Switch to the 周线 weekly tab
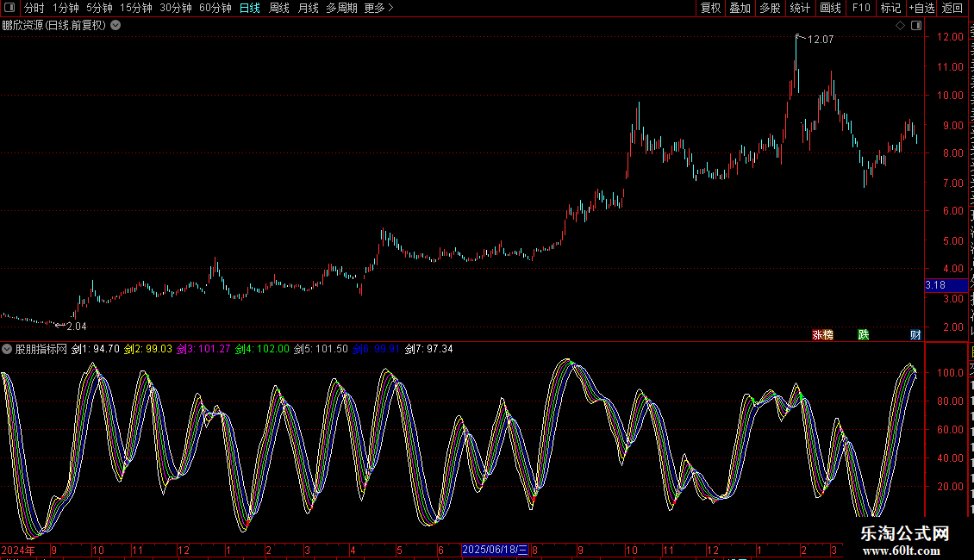 tap(279, 8)
